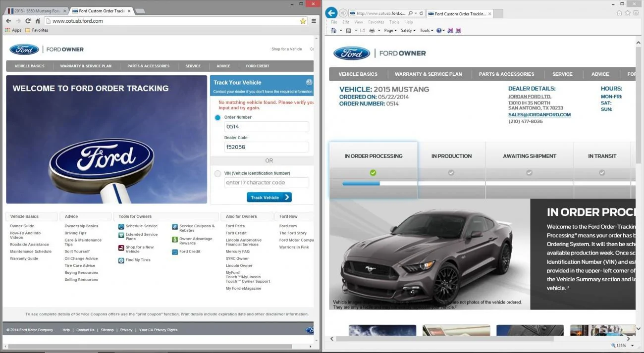Viewport: 644px width, 353px height.
Task: Open the IE Tools dropdown in the command bar
Action: 427,30
